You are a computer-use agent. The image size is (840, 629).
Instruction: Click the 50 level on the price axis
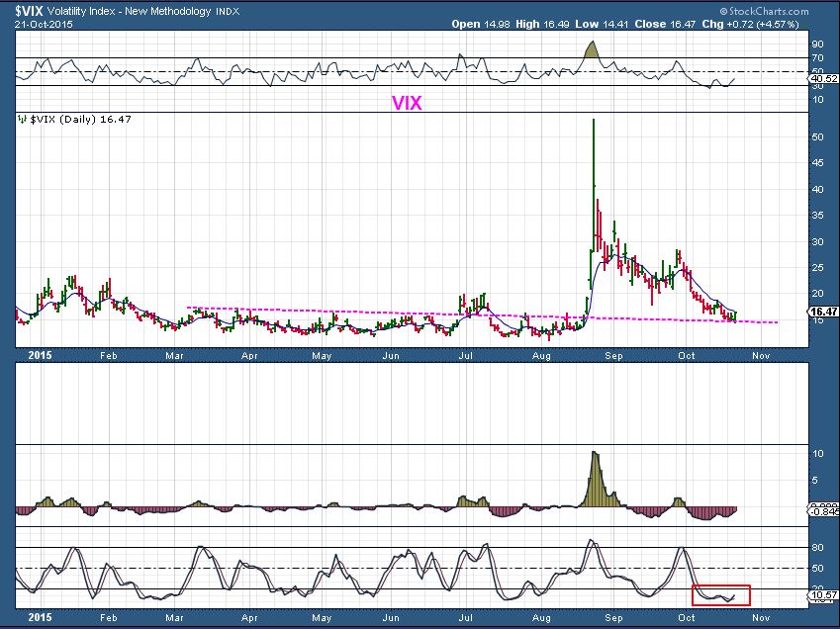pos(817,137)
